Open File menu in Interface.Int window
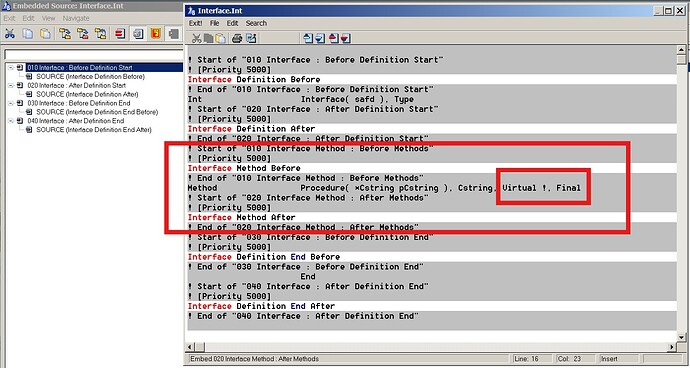Image resolution: width=690 pixels, height=368 pixels. tap(214, 23)
